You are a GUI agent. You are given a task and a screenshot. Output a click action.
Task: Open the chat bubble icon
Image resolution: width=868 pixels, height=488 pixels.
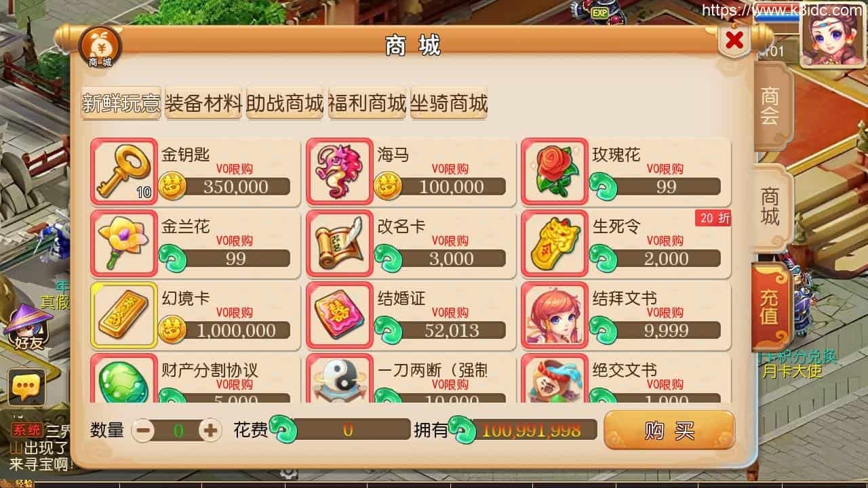tap(26, 388)
